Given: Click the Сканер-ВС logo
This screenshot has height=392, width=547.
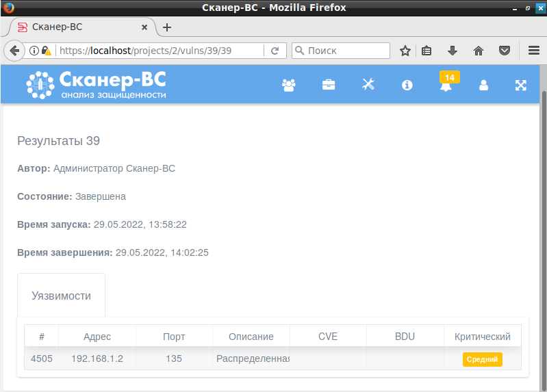Looking at the screenshot, I should [96, 85].
